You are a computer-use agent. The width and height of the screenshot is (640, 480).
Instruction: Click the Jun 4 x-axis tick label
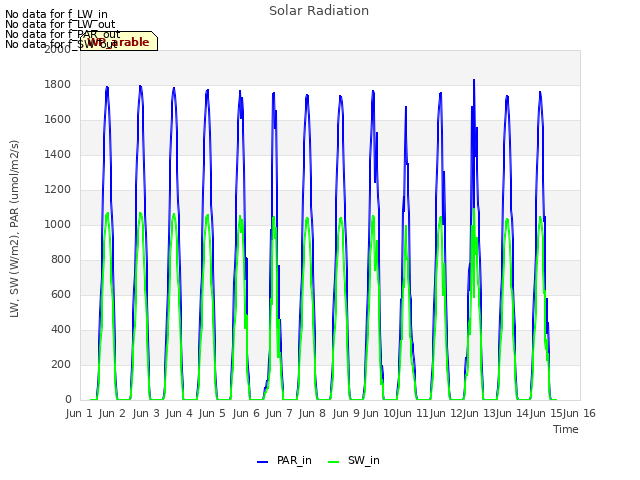[179, 413]
